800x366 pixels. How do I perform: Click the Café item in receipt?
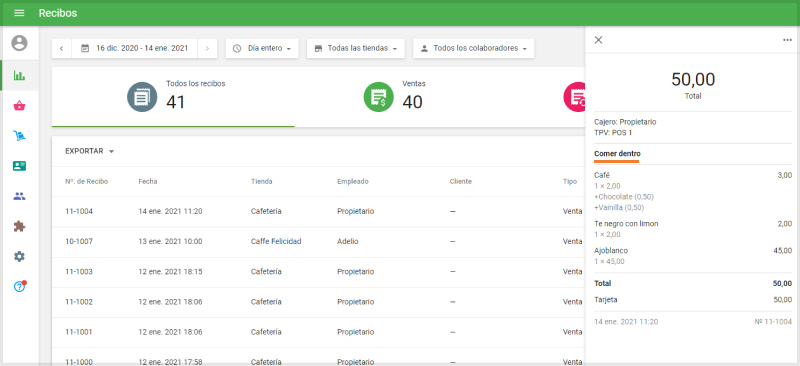click(x=603, y=175)
